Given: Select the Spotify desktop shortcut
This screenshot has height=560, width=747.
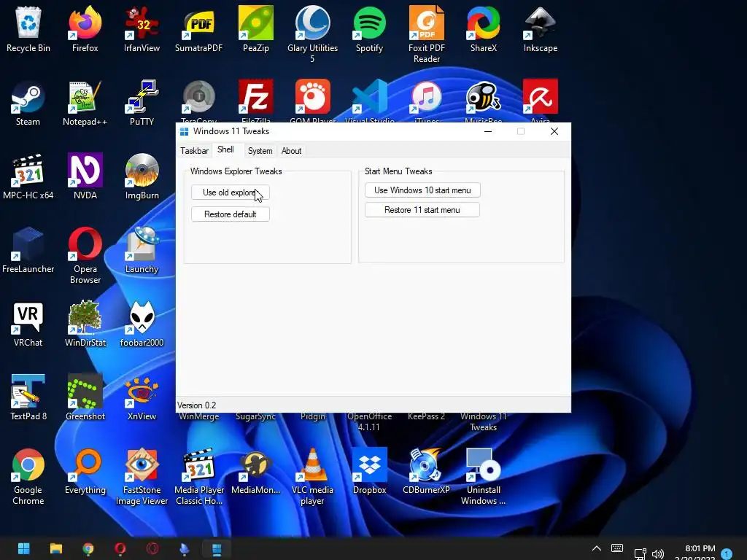Looking at the screenshot, I should [x=369, y=29].
